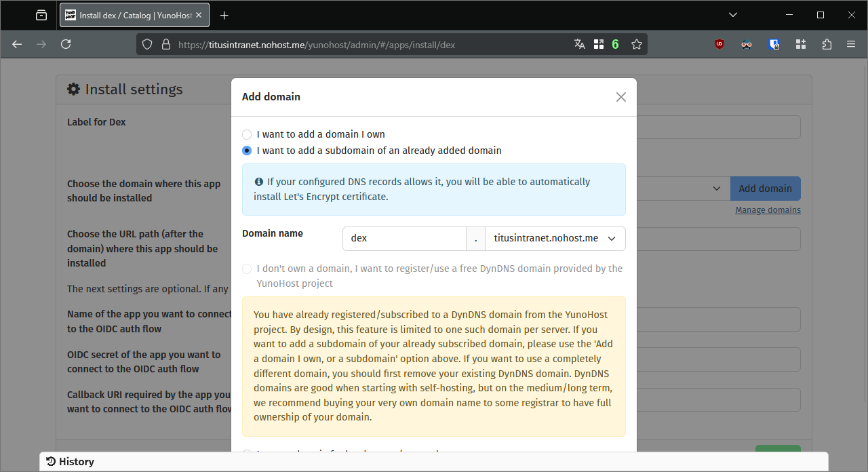Click the site security padlock icon
The height and width of the screenshot is (472, 868).
tap(165, 44)
